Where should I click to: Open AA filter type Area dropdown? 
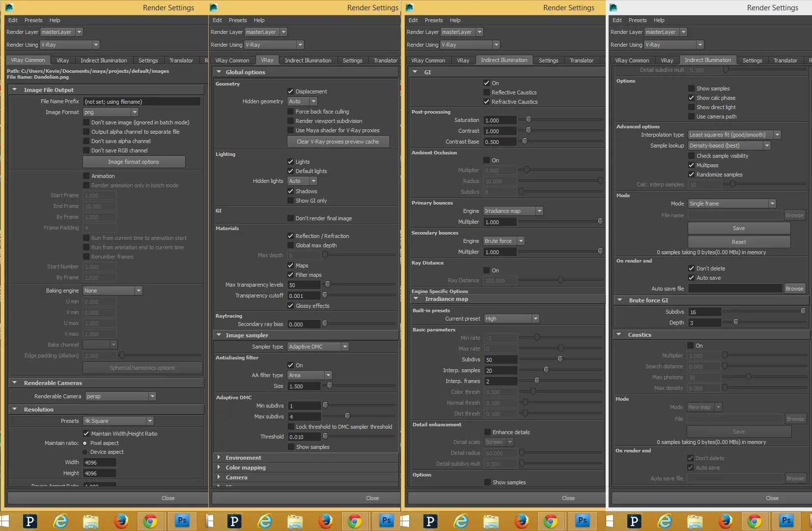click(309, 375)
